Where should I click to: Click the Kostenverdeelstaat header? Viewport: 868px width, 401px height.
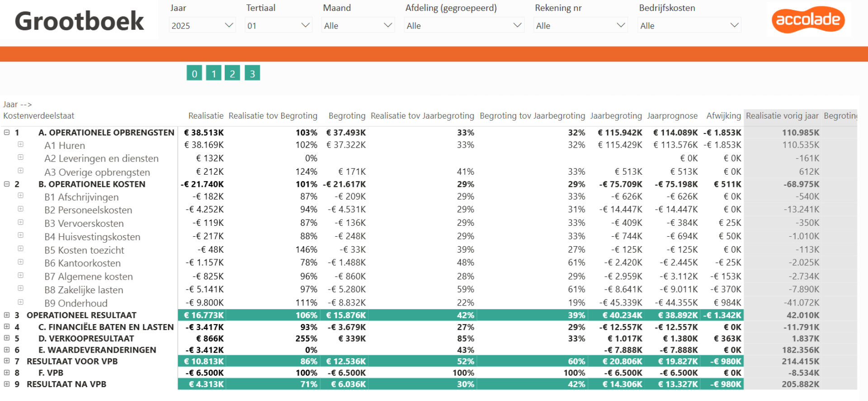click(39, 116)
